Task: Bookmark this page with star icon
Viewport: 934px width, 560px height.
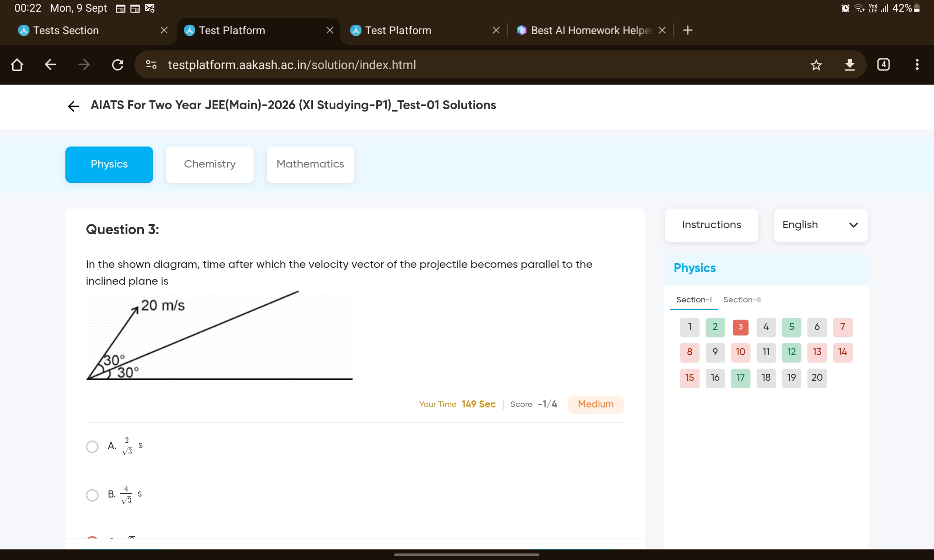Action: coord(816,65)
